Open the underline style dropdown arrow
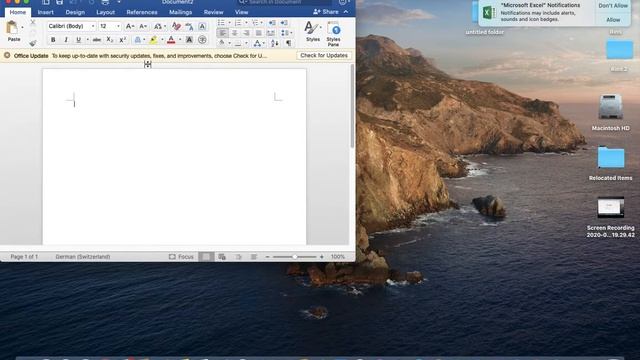The image size is (640, 360). pos(87,40)
